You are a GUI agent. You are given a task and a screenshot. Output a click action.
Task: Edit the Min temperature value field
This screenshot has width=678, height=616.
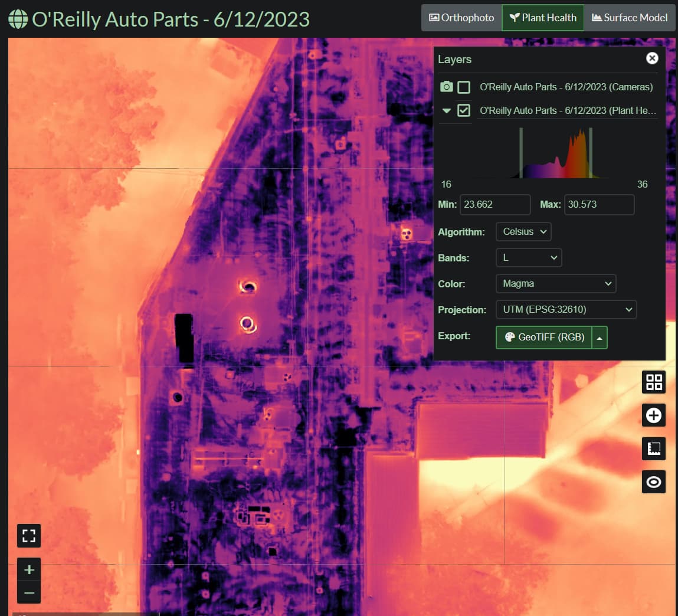point(495,204)
